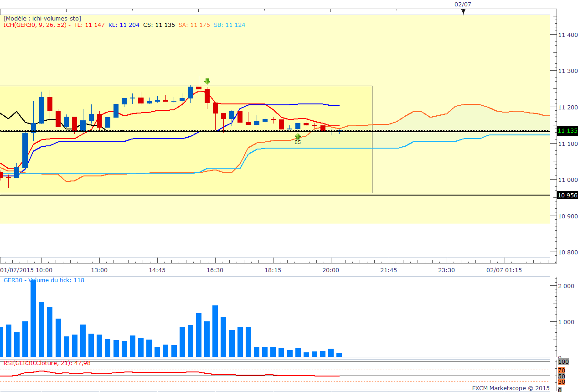Screen dimensions: 583x392
Task: Click the ICH(GER30, 9, 26, 52) indicator label
Action: point(36,25)
